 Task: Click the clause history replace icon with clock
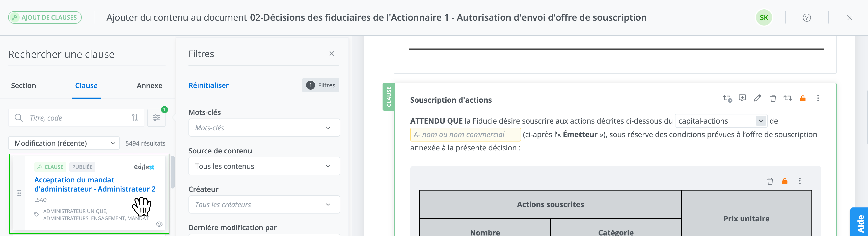727,98
